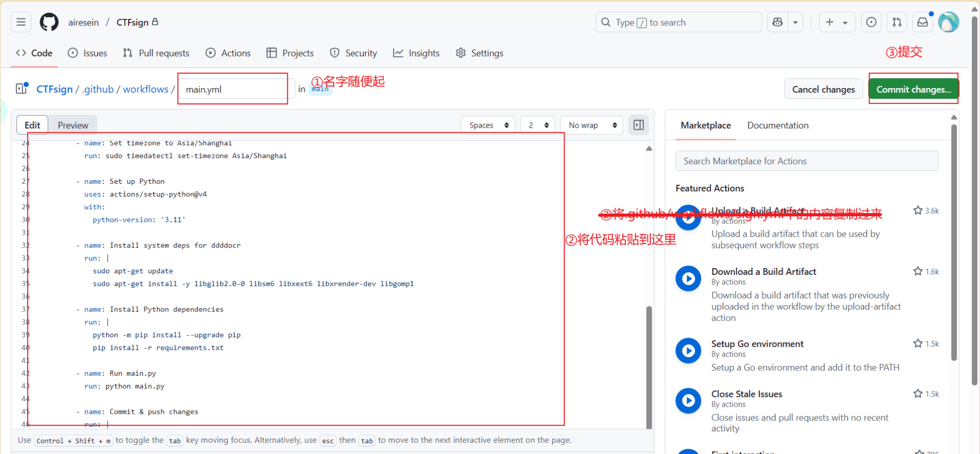The width and height of the screenshot is (980, 454).
Task: Open the hamburger navigation menu
Action: (21, 22)
